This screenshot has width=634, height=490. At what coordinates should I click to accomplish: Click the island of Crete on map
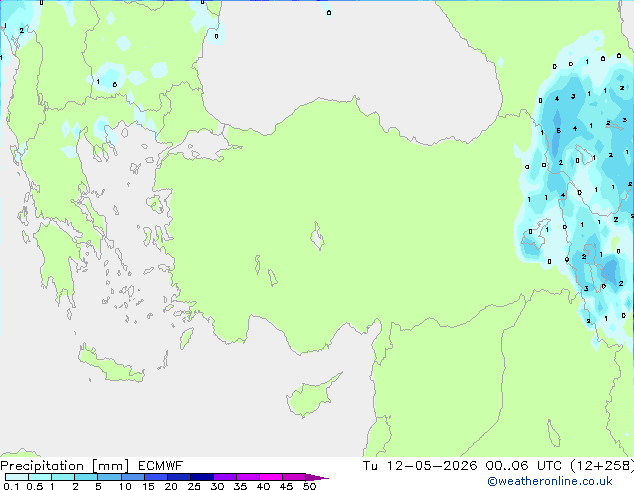point(110,365)
